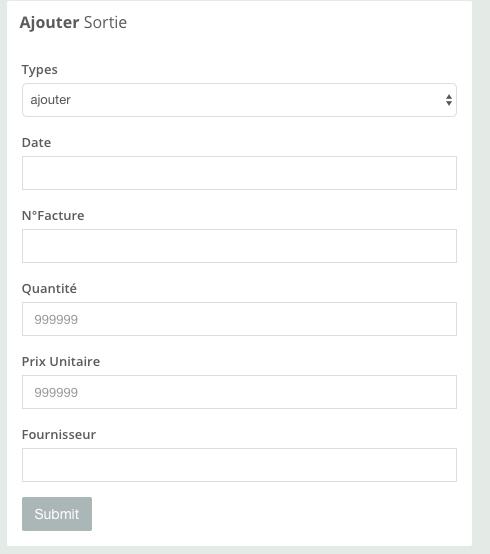This screenshot has height=554, width=490.
Task: Click the Date field label
Action: tap(36, 143)
